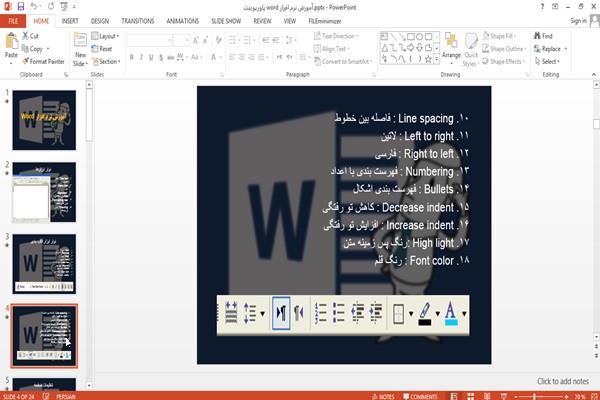
Task: Expand the shapes gallery More arrow
Action: [x=437, y=59]
